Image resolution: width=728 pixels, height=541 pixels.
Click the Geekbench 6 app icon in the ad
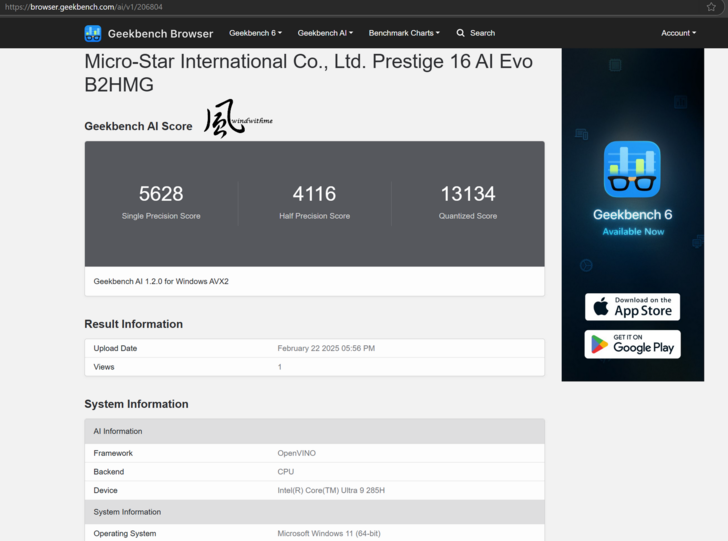point(632,169)
